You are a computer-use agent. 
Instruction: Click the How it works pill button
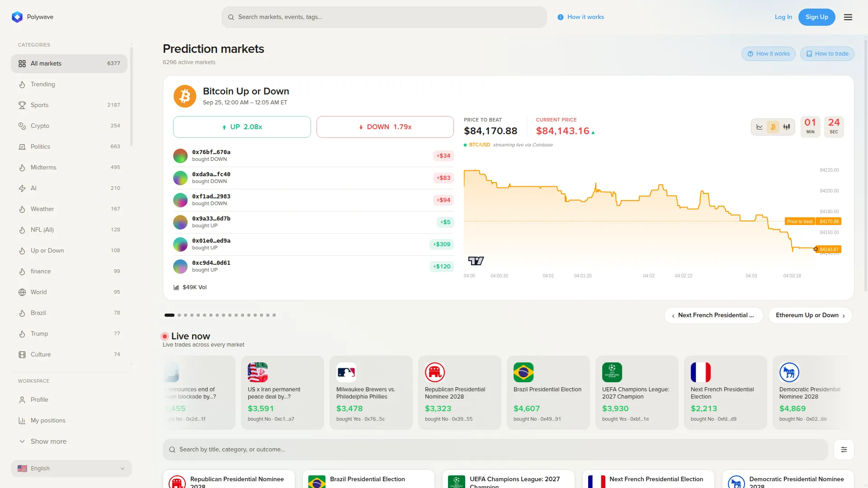[x=769, y=54]
